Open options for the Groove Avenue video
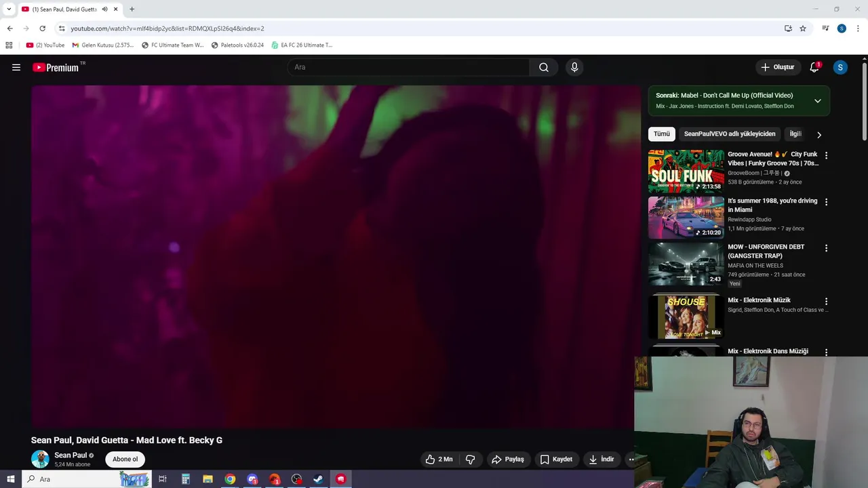This screenshot has width=868, height=488. click(826, 155)
